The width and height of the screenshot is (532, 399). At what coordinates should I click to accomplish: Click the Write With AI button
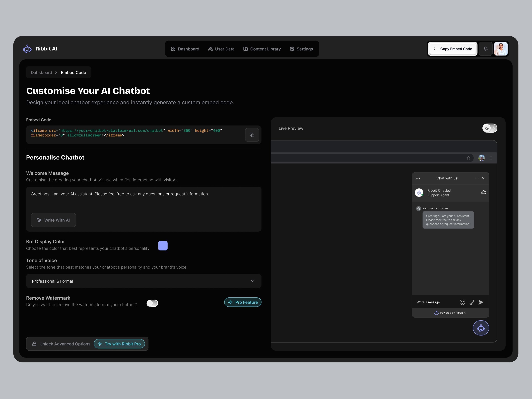point(53,220)
